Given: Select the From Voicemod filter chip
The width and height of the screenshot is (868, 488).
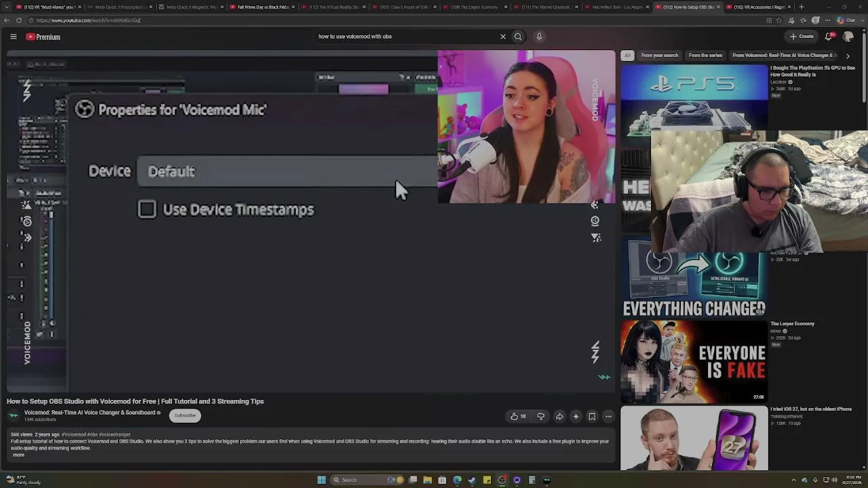Looking at the screenshot, I should tap(785, 56).
